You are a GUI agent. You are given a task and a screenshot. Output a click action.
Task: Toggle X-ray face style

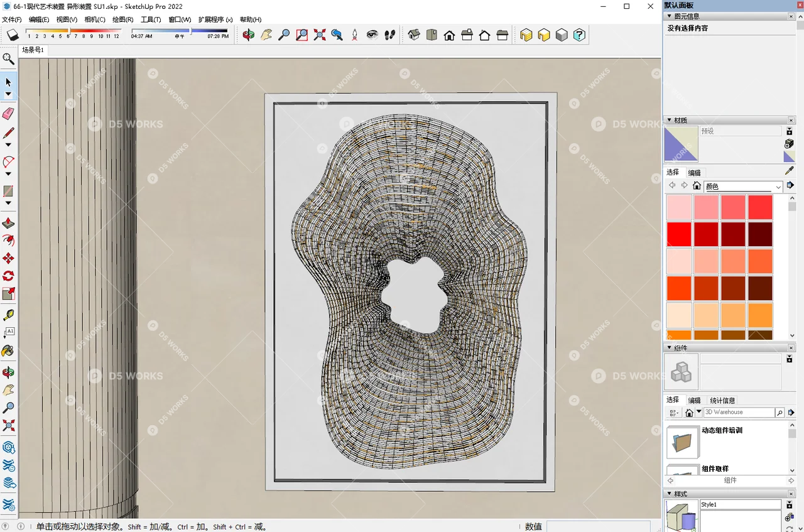coord(526,35)
